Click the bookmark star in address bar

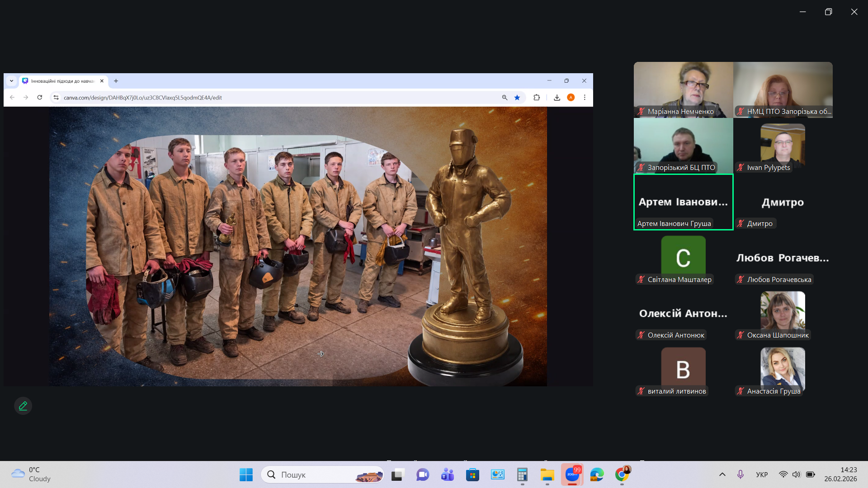tap(517, 98)
